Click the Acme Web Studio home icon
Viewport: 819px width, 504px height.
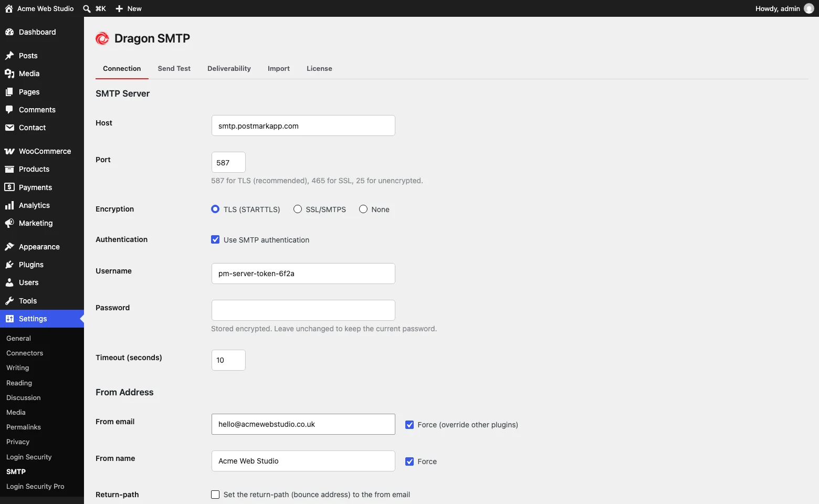pyautogui.click(x=9, y=8)
